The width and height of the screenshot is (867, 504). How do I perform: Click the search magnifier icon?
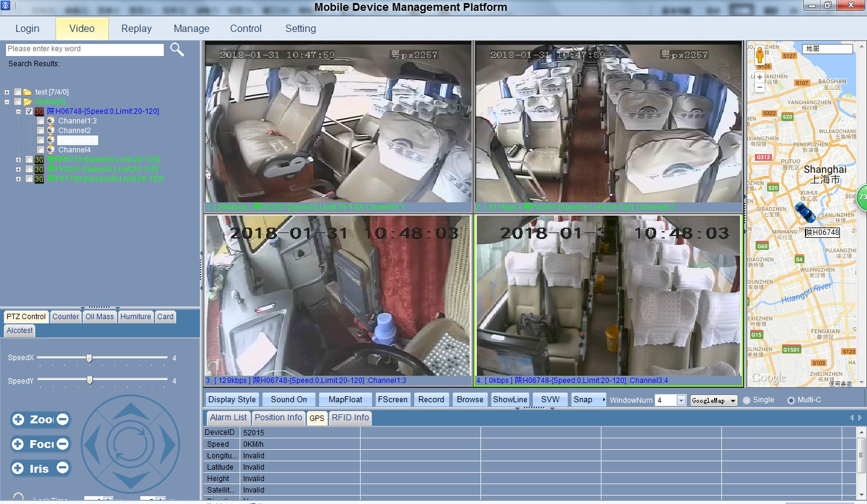click(176, 49)
